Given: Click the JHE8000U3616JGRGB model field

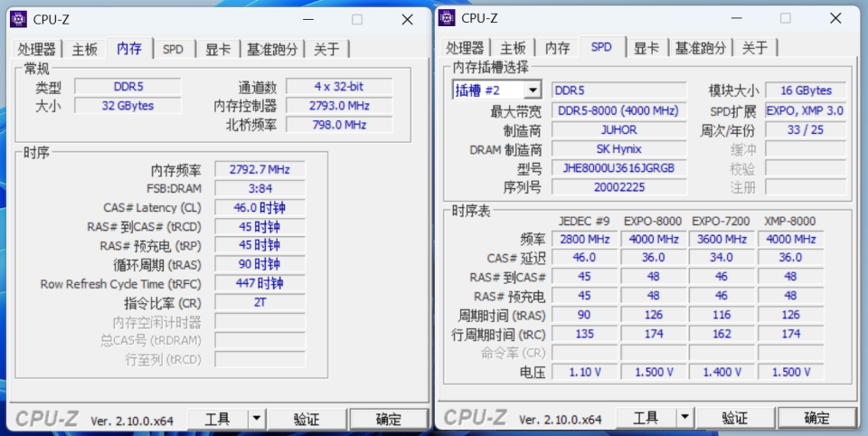Looking at the screenshot, I should pos(618,168).
